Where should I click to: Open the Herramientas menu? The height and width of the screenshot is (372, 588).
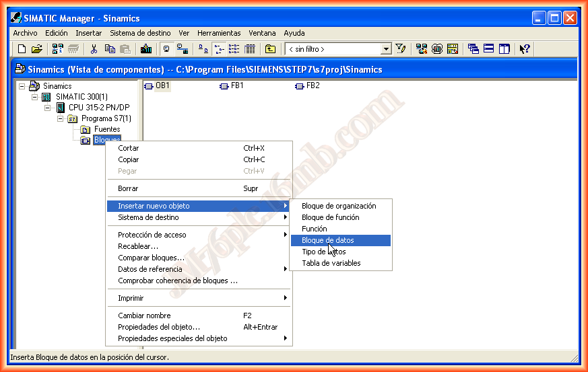click(x=218, y=33)
